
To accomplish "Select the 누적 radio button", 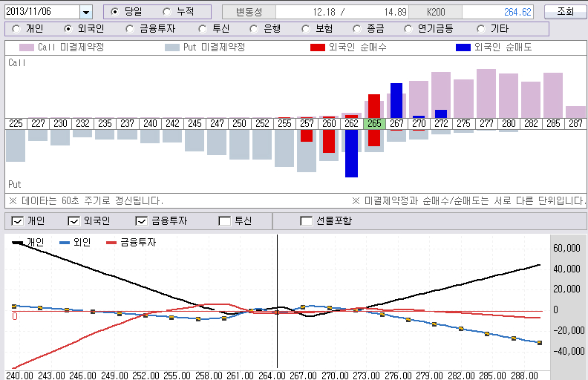I will click(x=166, y=12).
